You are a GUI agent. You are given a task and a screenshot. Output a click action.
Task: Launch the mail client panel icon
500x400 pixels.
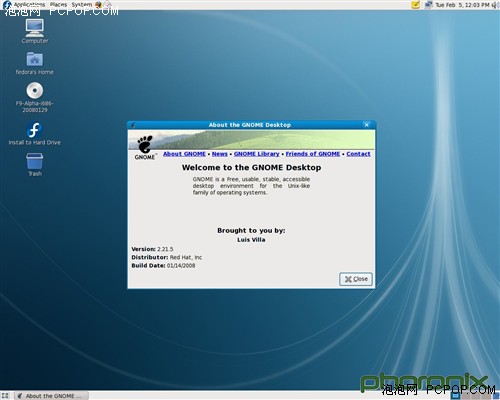click(x=107, y=5)
